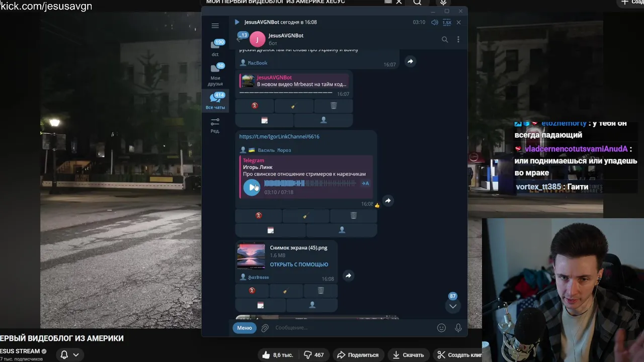This screenshot has height=362, width=644.
Task: Click trash button under Mrbeast message
Action: pos(334,106)
